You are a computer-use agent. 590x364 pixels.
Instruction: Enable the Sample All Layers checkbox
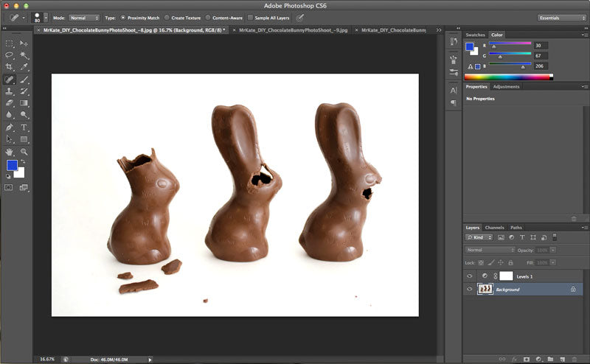coord(251,17)
